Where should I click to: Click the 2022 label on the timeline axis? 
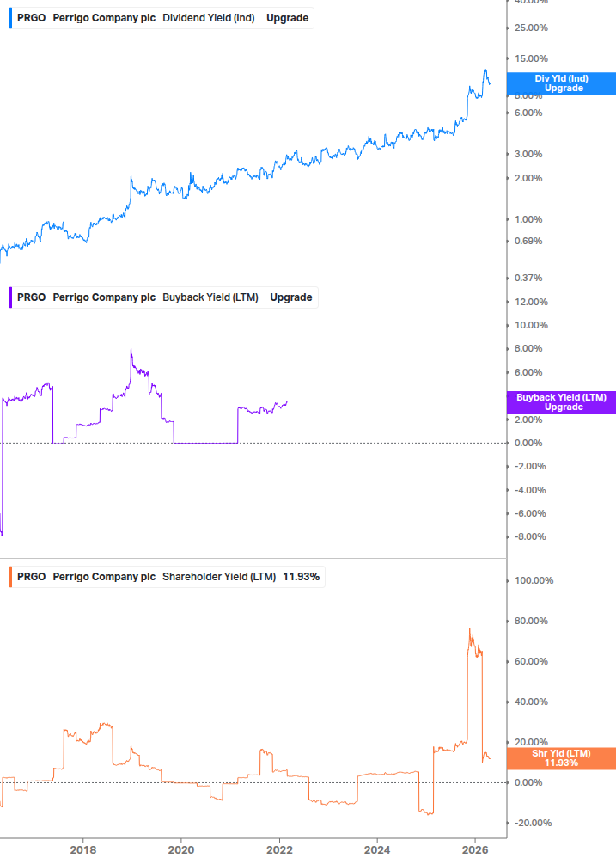(x=279, y=849)
